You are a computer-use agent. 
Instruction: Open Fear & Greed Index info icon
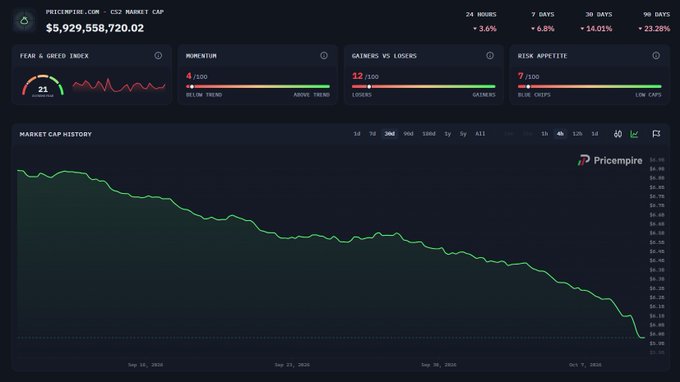(158, 56)
